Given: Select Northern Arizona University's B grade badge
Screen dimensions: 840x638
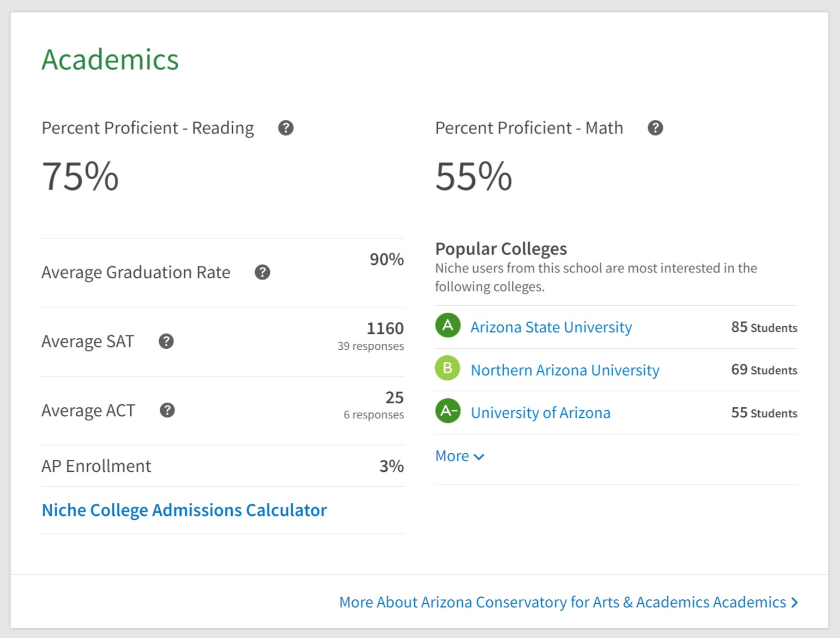Looking at the screenshot, I should (448, 368).
